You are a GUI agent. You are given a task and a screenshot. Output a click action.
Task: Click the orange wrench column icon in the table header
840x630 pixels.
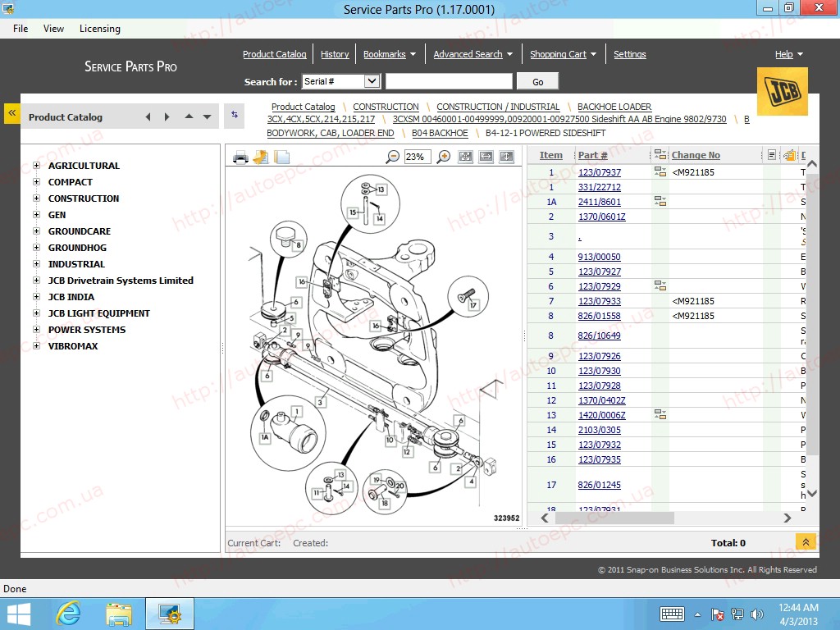(x=789, y=155)
